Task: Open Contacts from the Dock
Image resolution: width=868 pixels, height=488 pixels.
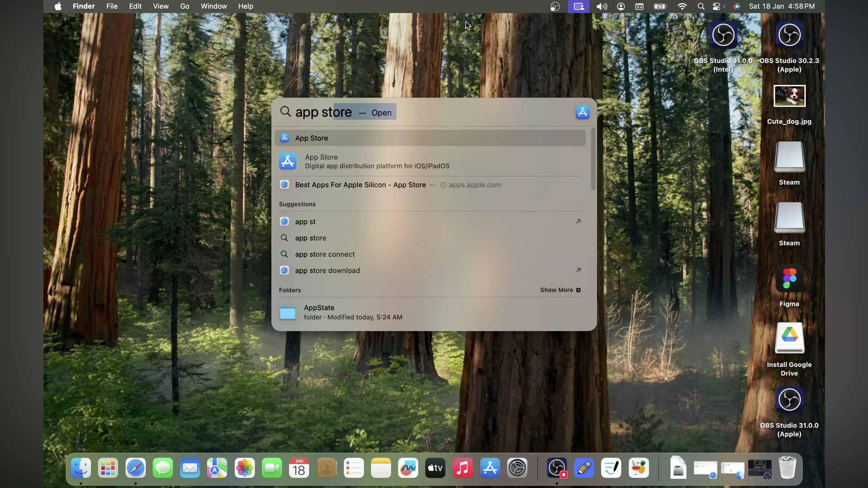Action: (327, 468)
